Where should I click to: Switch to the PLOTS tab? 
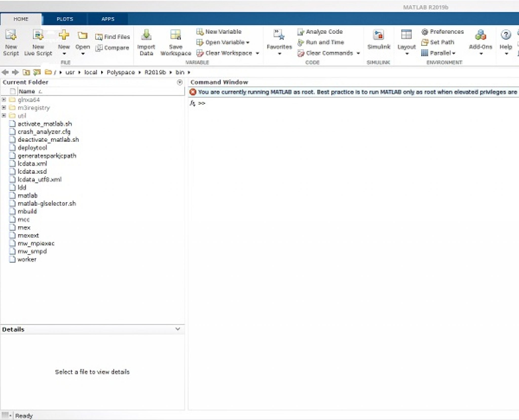[x=65, y=19]
